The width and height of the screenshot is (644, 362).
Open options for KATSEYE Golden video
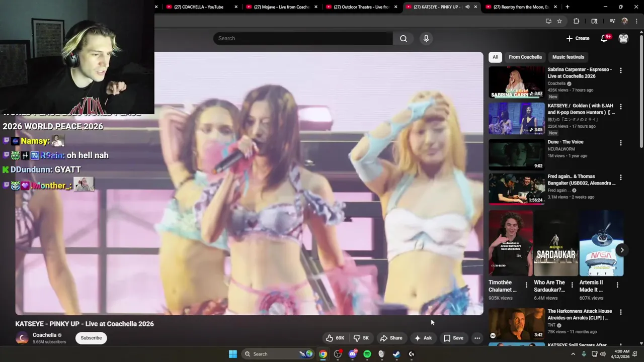(620, 107)
